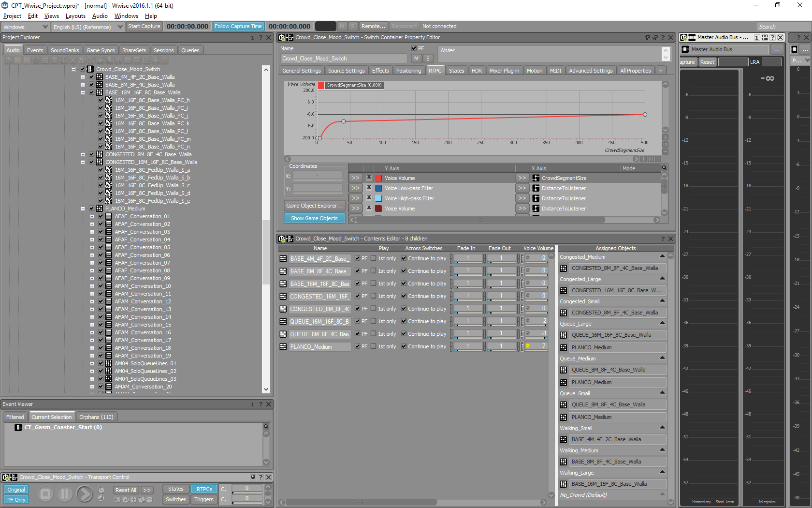Click the Start Capture button
This screenshot has width=812, height=508.
pos(144,27)
